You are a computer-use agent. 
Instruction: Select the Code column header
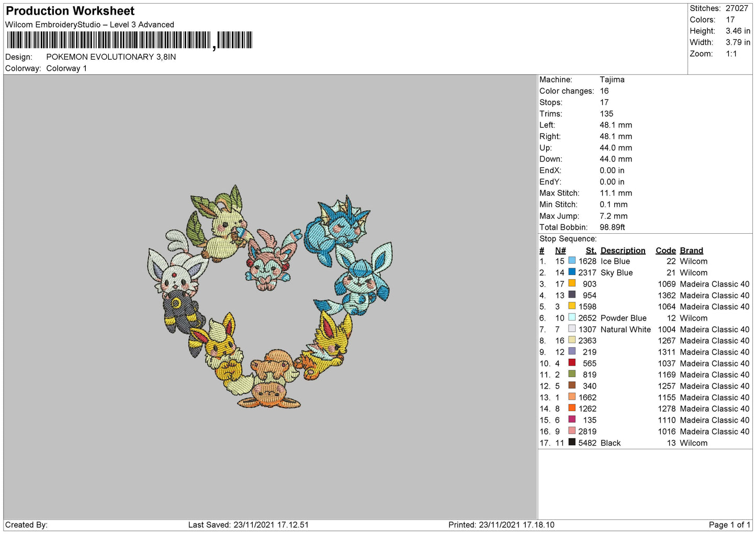665,251
